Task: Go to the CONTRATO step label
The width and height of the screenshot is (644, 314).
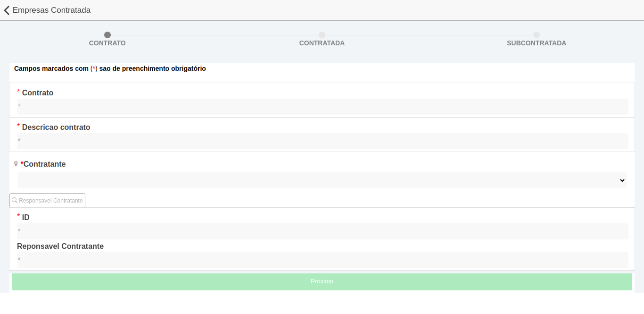Action: coord(107,43)
